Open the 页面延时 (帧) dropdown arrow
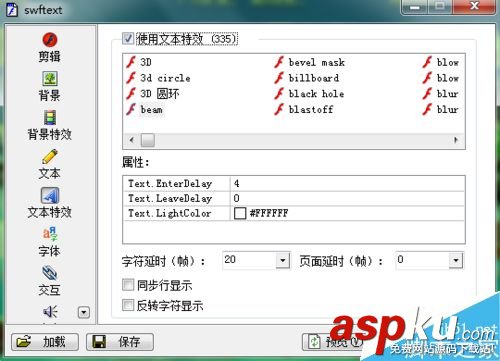The width and height of the screenshot is (500, 361). coord(456,260)
